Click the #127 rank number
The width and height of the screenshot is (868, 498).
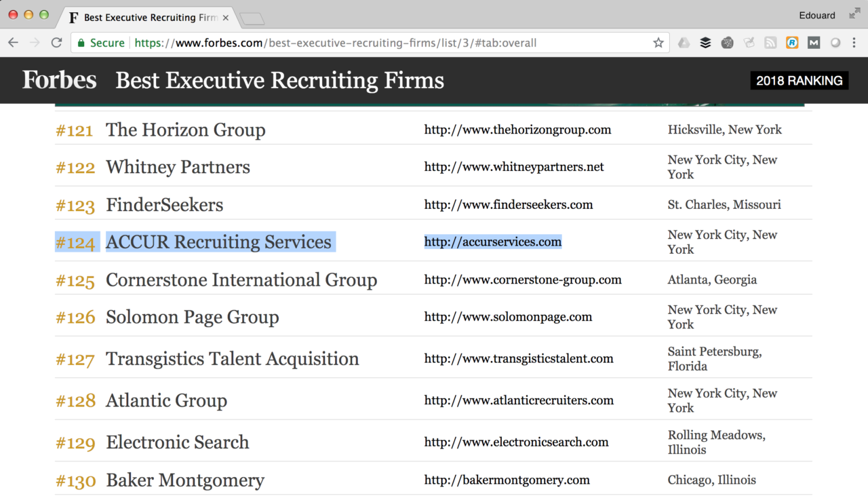click(x=75, y=360)
